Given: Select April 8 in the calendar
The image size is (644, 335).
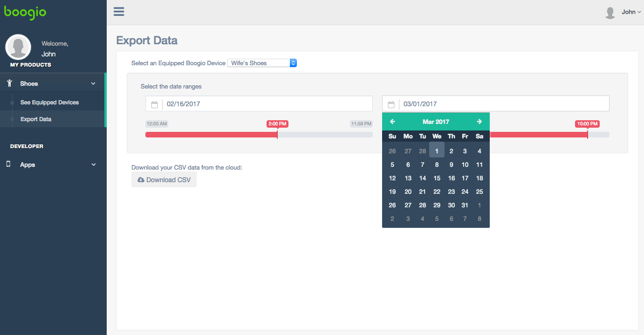Looking at the screenshot, I should coord(479,219).
